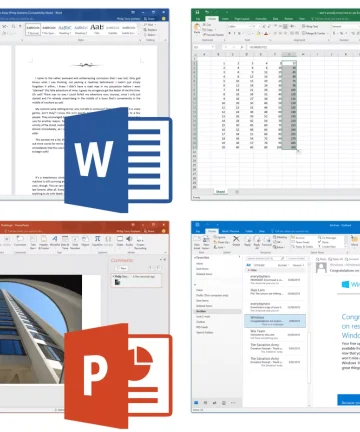Open the Send/Receive tab in Outlook

[x=231, y=231]
